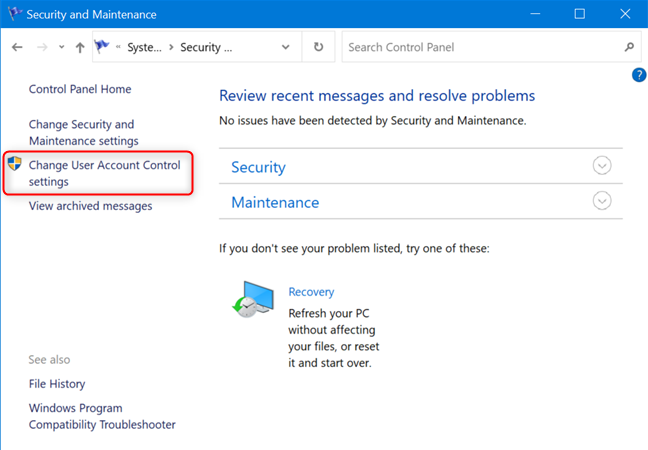This screenshot has width=648, height=450.
Task: Close the Security and Maintenance window
Action: 625,14
